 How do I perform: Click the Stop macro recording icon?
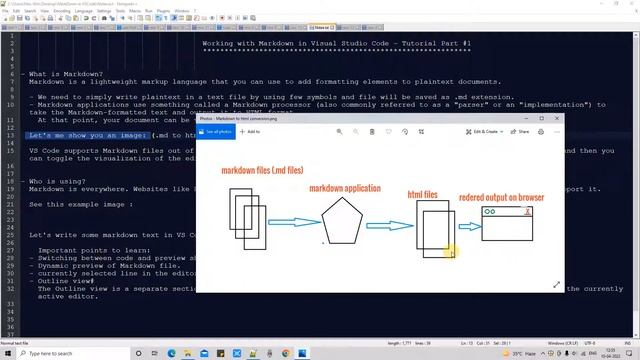click(230, 18)
